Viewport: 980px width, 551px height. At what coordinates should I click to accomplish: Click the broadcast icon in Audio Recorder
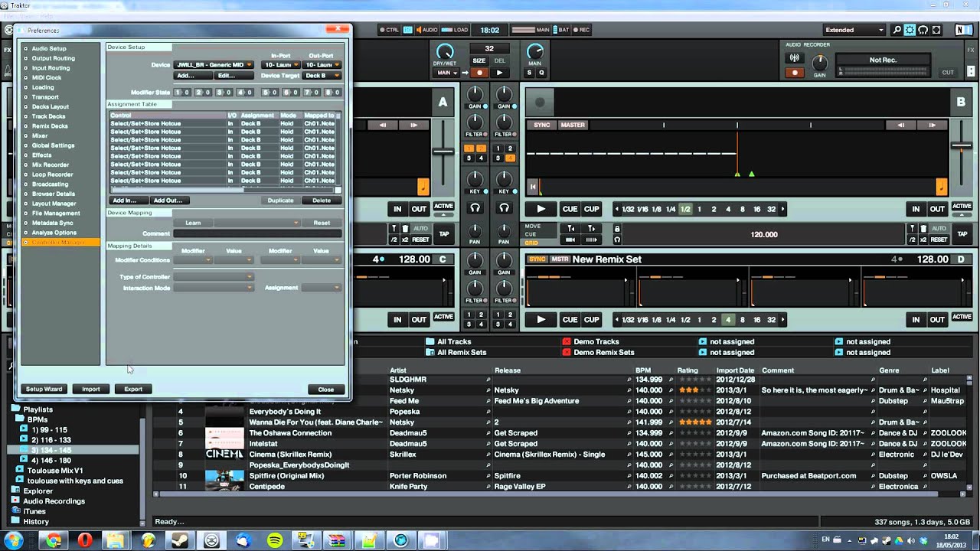coord(794,58)
